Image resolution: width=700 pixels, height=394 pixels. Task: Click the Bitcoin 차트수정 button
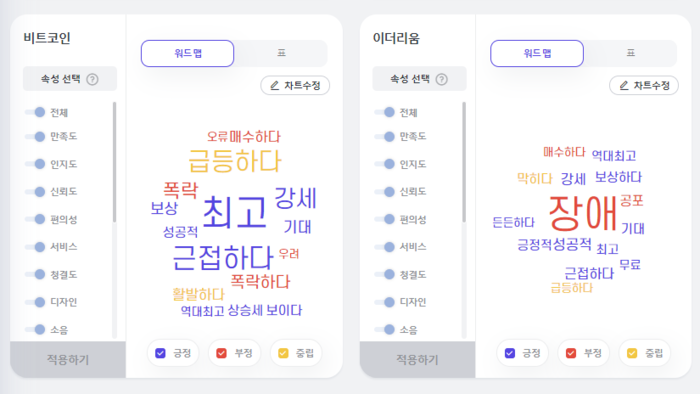(x=295, y=85)
